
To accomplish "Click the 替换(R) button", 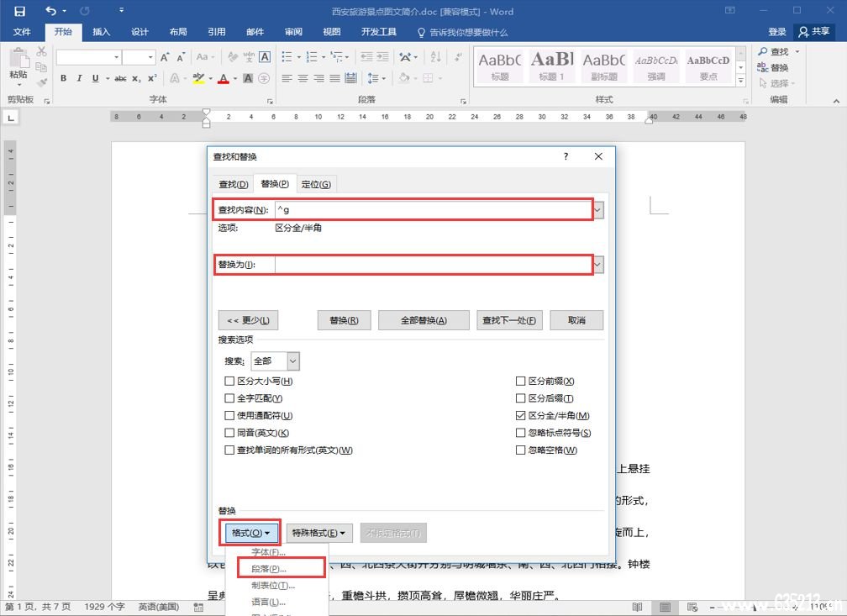I will 344,320.
